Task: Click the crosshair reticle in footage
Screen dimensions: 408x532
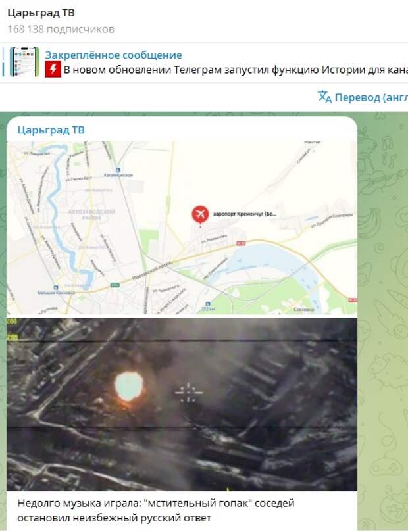Action: (x=188, y=393)
